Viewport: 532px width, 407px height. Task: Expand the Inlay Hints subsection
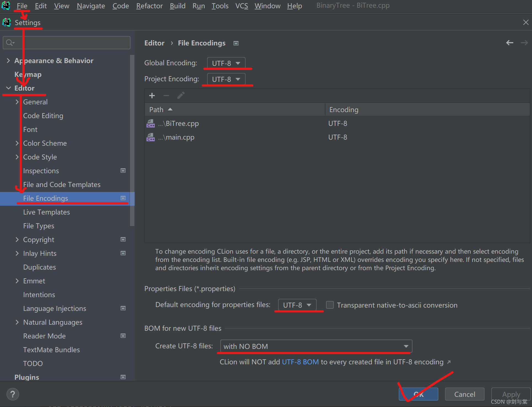coord(17,253)
